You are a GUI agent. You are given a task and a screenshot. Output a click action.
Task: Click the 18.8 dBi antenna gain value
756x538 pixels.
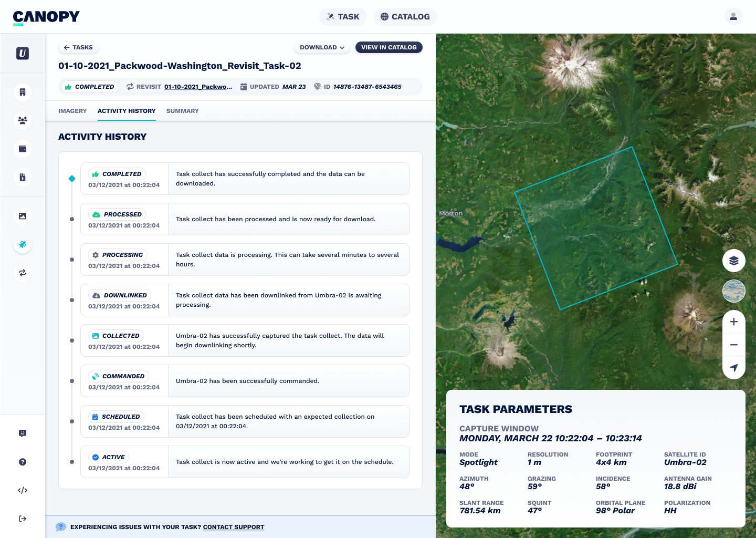680,487
